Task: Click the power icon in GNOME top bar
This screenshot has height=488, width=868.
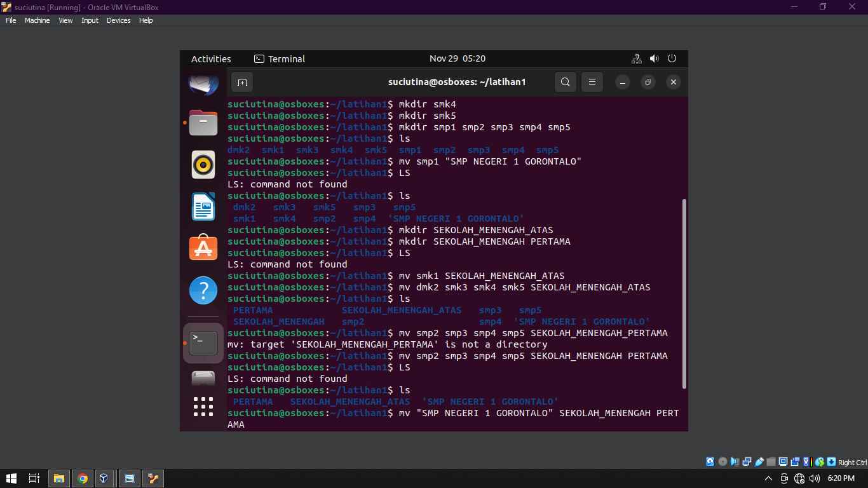Action: (672, 58)
